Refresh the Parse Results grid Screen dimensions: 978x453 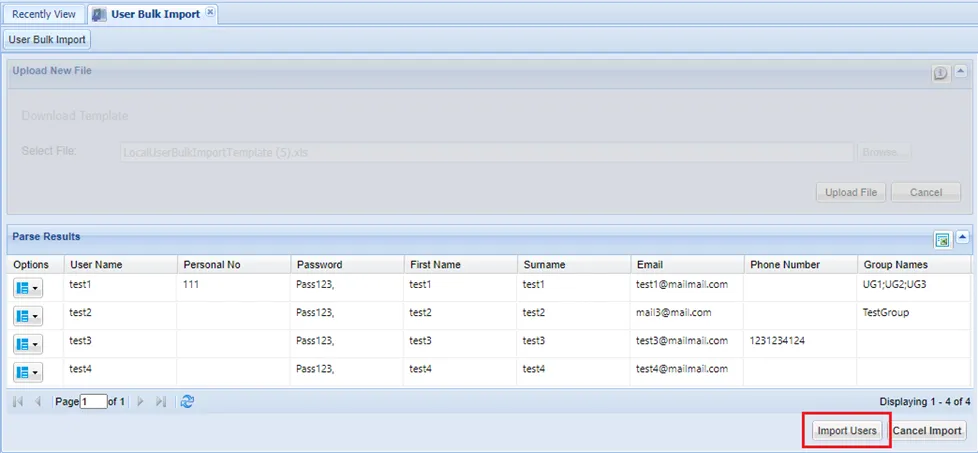click(x=187, y=402)
